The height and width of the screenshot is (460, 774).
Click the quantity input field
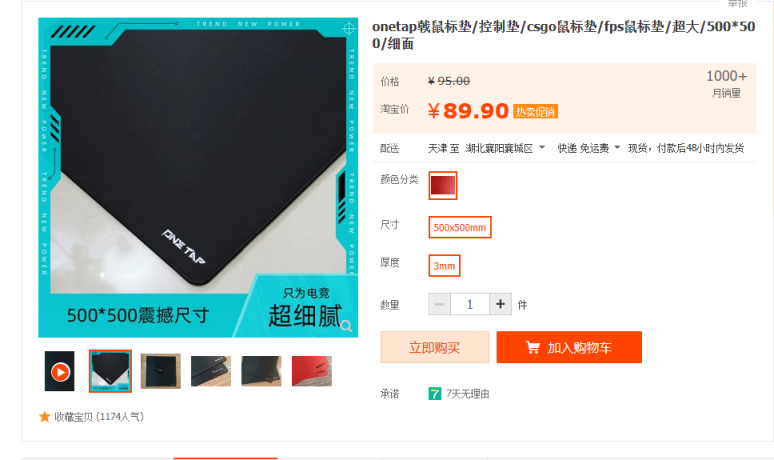(469, 304)
